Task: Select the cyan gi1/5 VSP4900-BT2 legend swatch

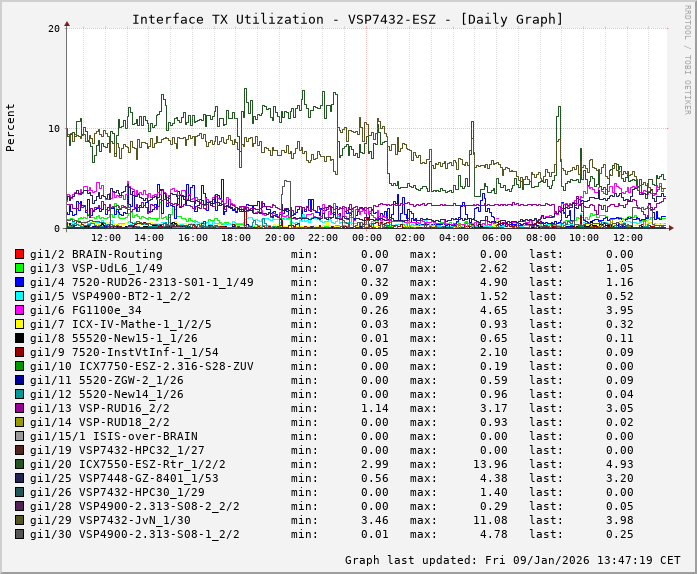Action: click(x=19, y=296)
